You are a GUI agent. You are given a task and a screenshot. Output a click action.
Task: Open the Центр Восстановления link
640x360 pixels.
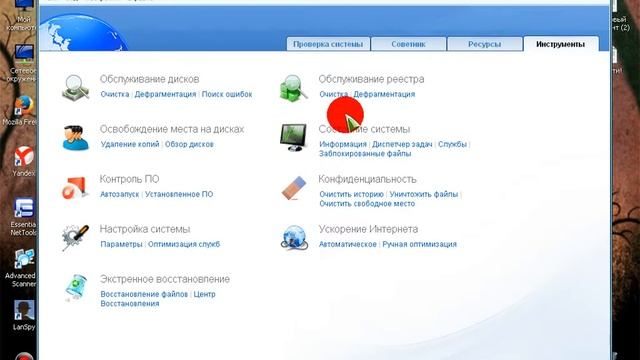tap(158, 299)
